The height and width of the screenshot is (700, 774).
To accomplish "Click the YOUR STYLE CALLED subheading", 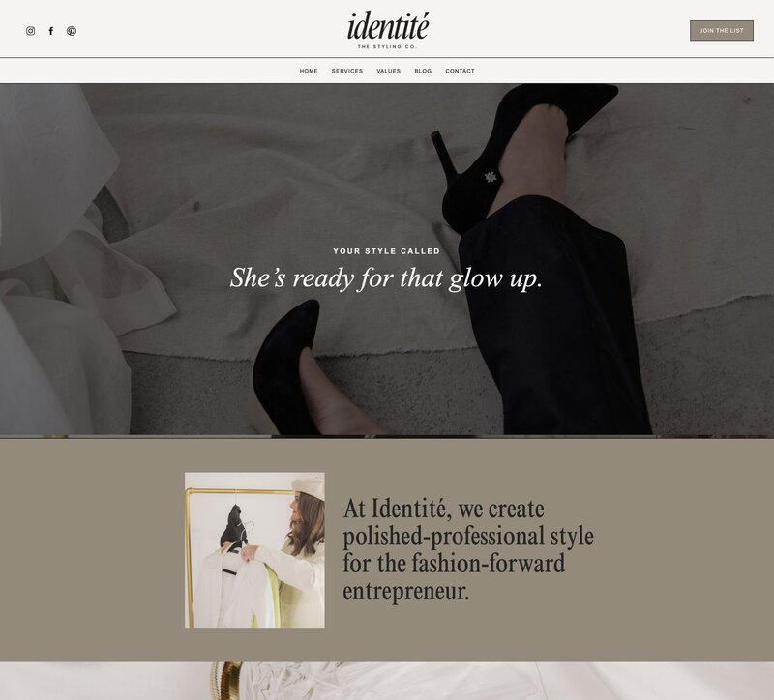I will 386,251.
